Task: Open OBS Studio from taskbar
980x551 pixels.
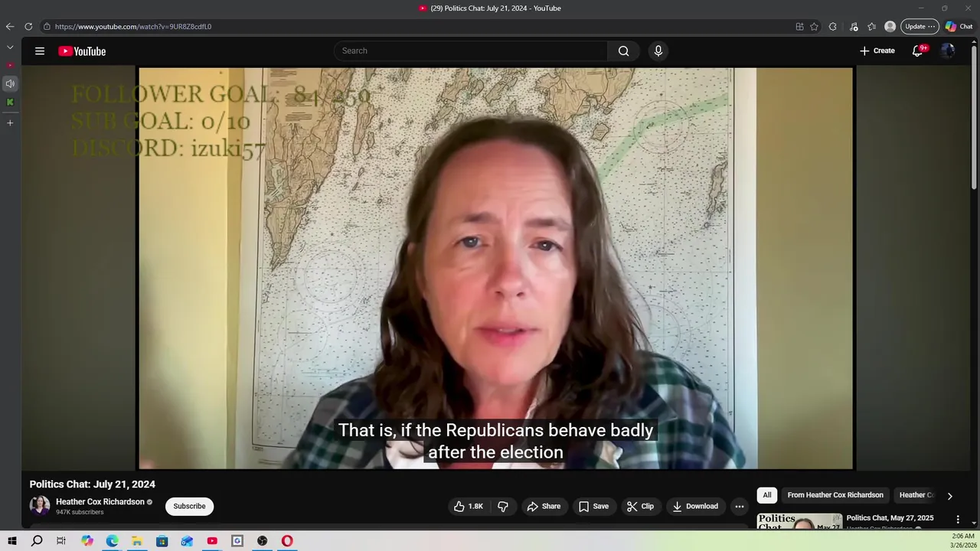Action: (x=262, y=541)
